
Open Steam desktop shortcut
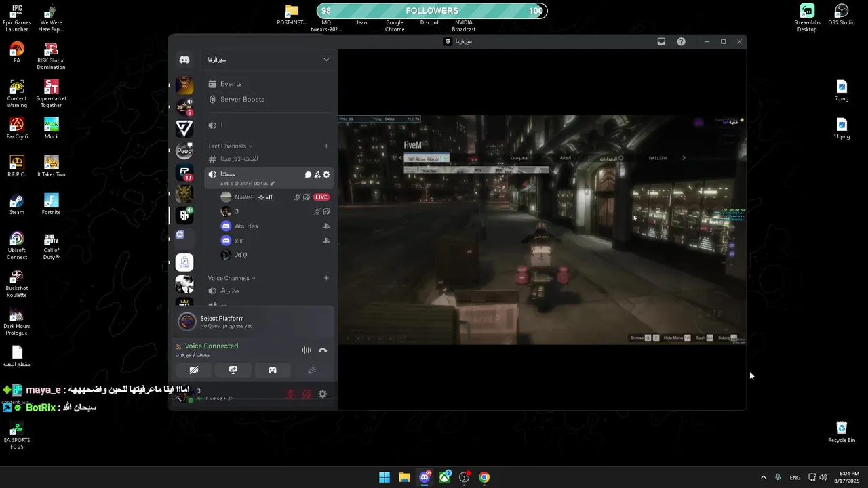pos(17,205)
